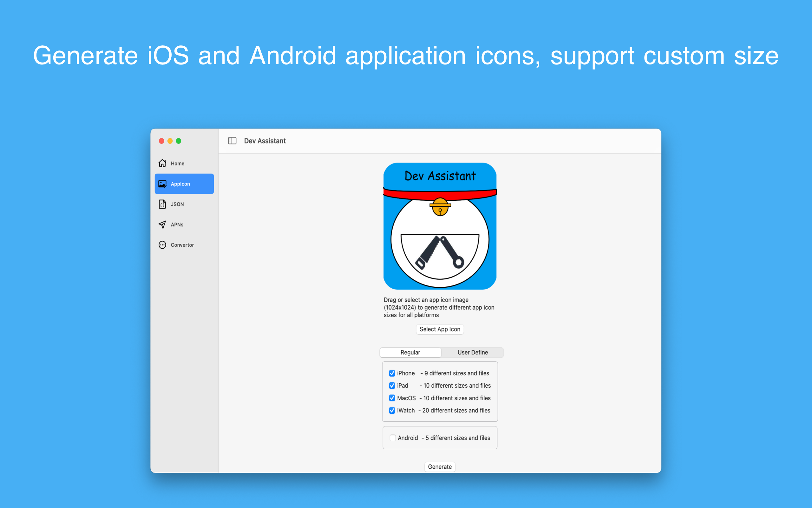Open the Convertor label in sidebar
The height and width of the screenshot is (508, 812).
coord(182,245)
